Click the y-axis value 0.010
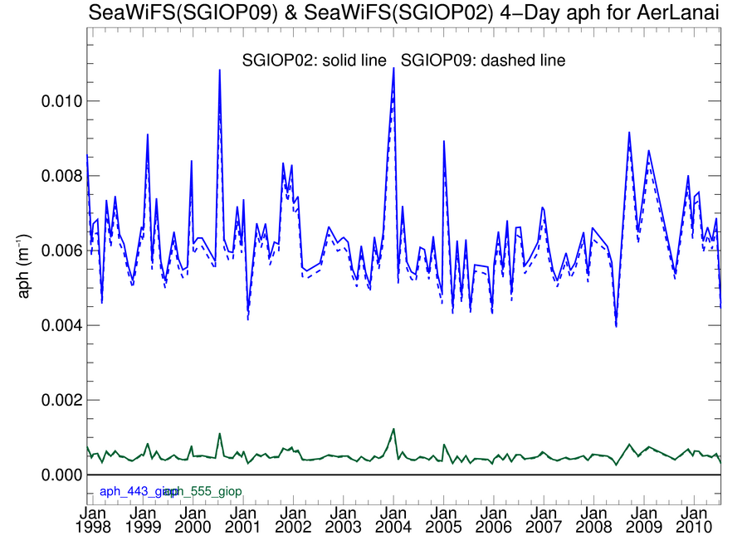The height and width of the screenshot is (560, 747). pyautogui.click(x=61, y=101)
